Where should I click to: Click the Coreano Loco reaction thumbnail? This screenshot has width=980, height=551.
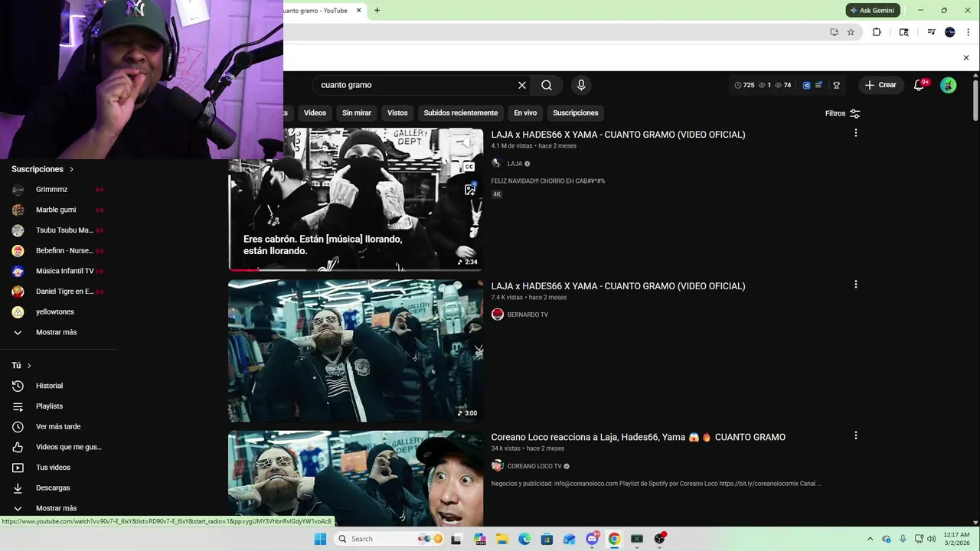coord(356,478)
